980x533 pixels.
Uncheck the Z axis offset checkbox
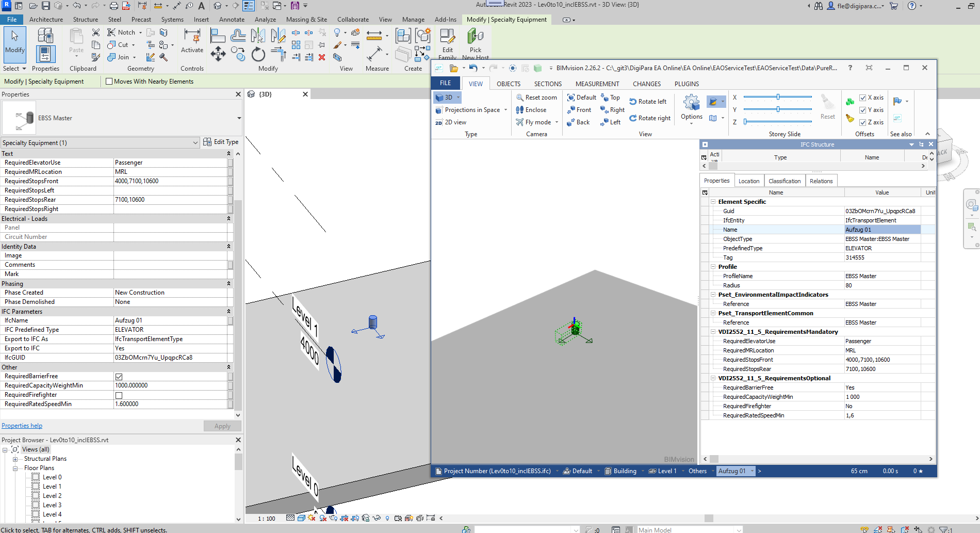[863, 122]
